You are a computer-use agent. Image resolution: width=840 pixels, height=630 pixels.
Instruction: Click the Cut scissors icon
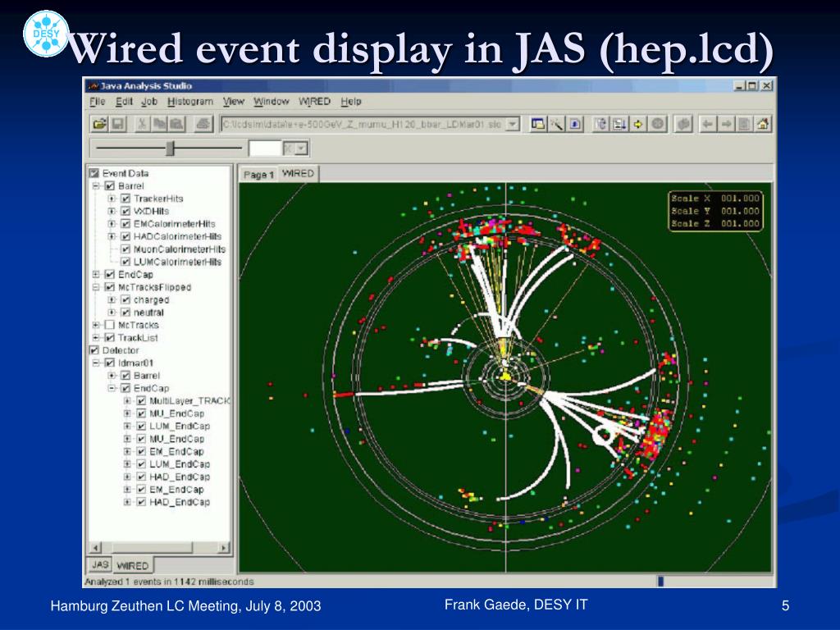(x=142, y=125)
